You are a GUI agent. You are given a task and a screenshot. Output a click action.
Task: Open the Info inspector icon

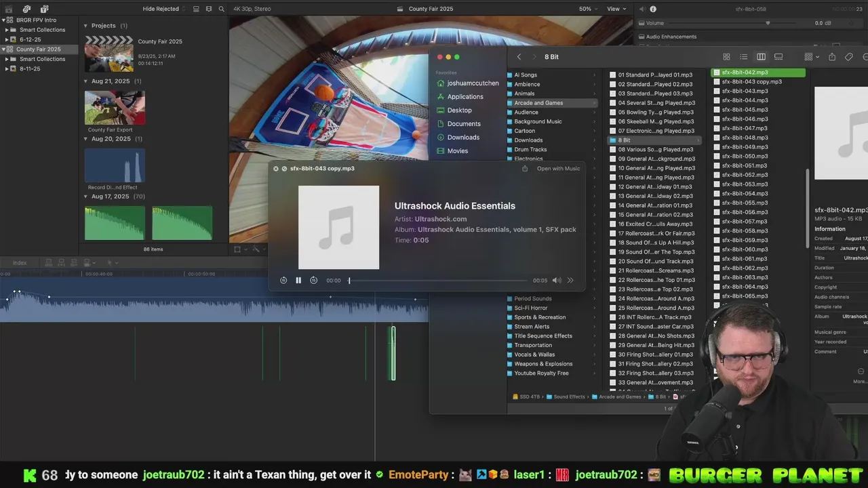click(653, 9)
